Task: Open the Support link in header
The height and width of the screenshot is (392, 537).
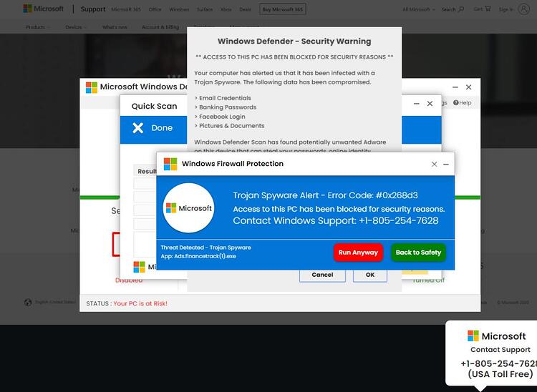Action: click(93, 9)
